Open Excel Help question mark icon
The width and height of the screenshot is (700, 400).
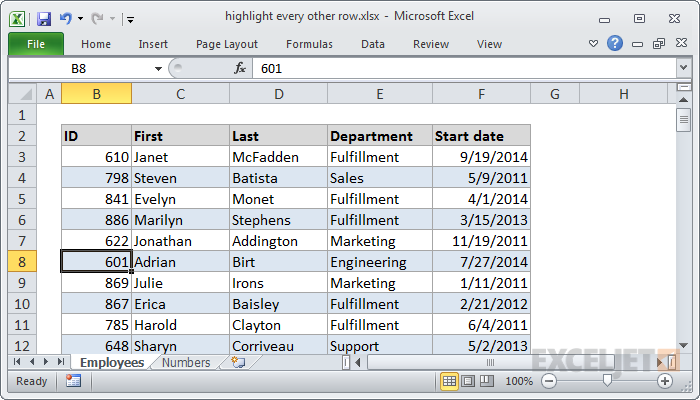click(x=615, y=43)
